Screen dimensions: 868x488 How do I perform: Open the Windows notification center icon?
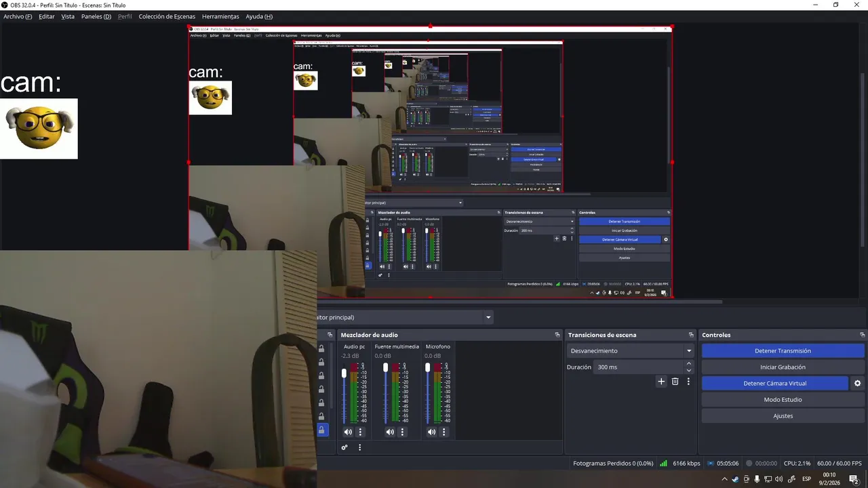pos(854,479)
